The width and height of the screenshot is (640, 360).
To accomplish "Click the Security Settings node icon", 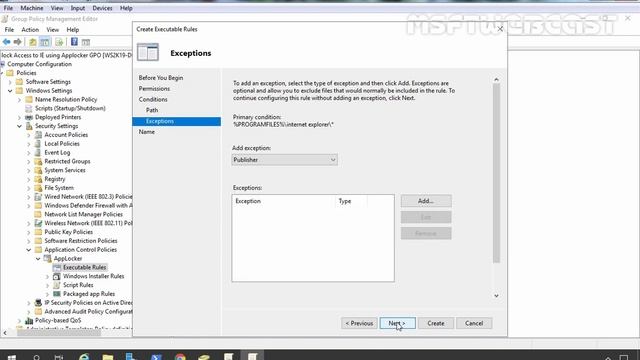I will [x=29, y=126].
